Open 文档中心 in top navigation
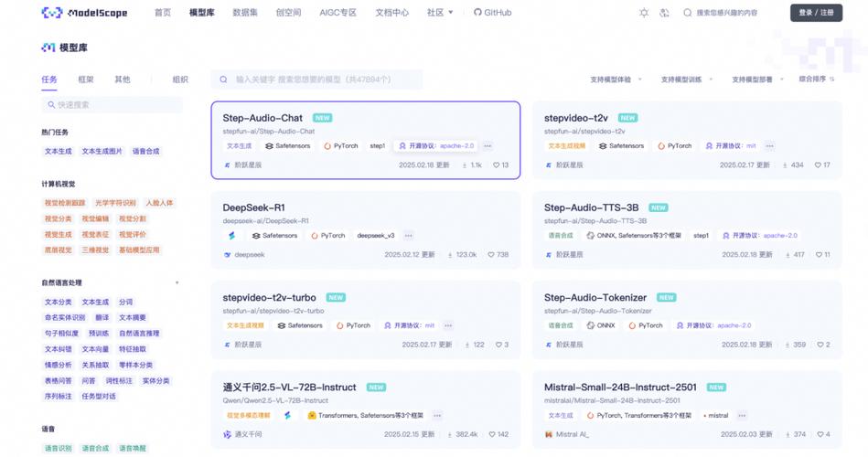 click(x=392, y=12)
